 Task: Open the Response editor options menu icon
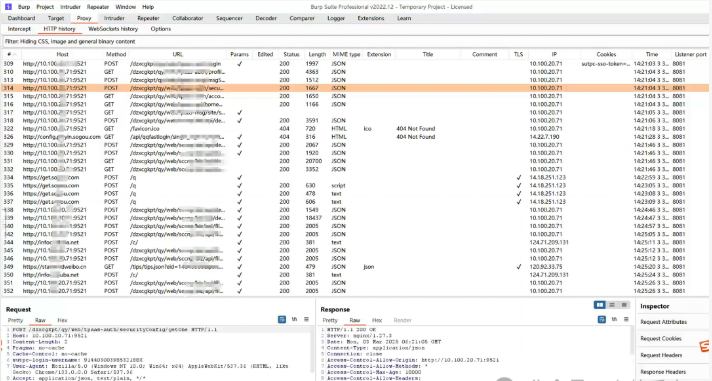626,320
